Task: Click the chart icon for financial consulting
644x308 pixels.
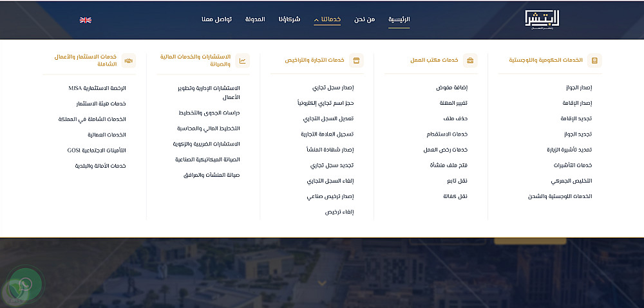Action: click(x=242, y=60)
